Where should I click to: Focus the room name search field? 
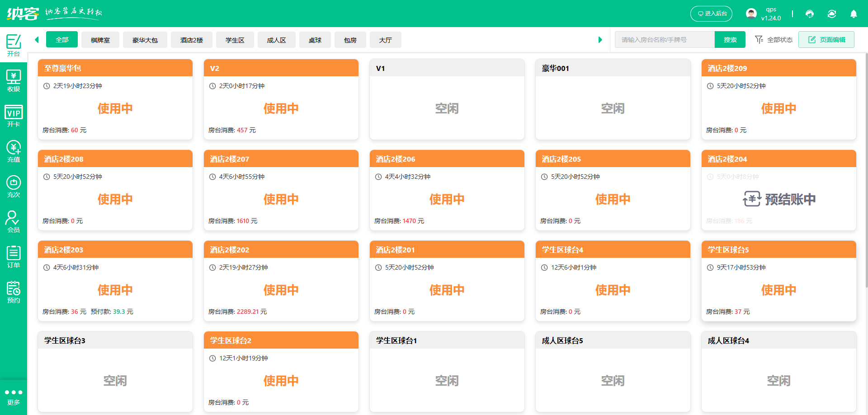665,40
